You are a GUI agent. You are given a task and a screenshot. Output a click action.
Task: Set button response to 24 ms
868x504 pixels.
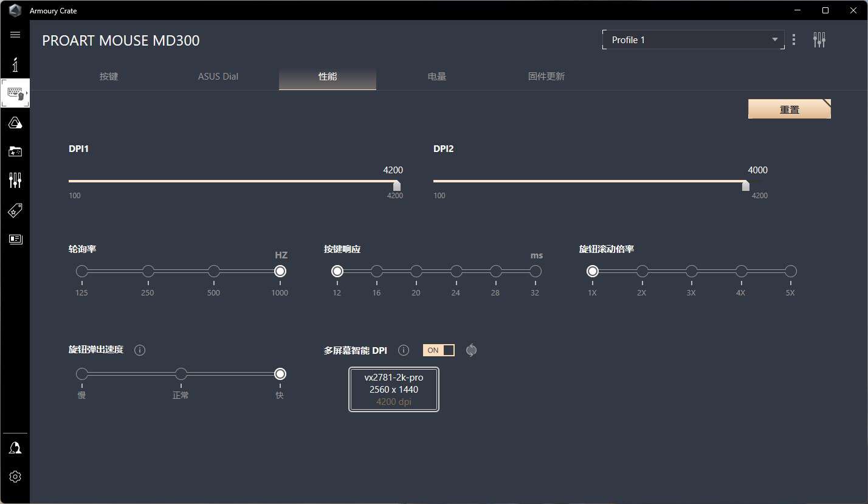(456, 271)
